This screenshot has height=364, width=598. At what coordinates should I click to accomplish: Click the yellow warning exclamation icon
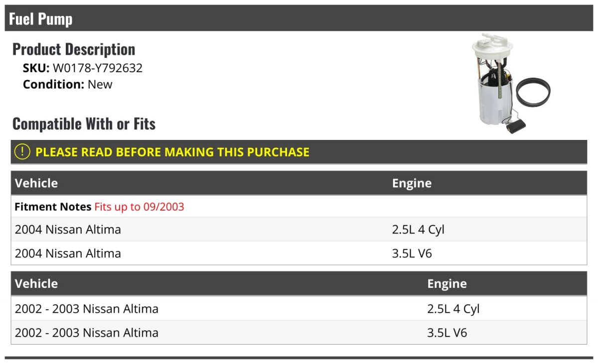pyautogui.click(x=22, y=152)
